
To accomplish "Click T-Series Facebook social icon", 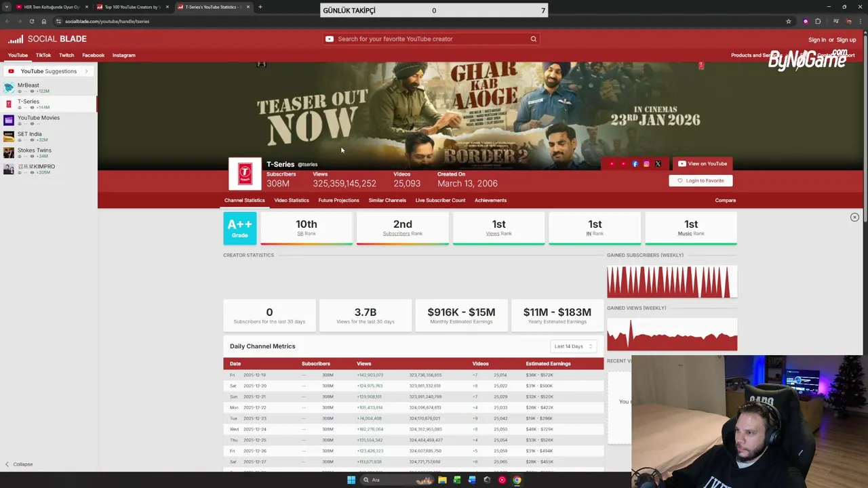I will [x=635, y=164].
